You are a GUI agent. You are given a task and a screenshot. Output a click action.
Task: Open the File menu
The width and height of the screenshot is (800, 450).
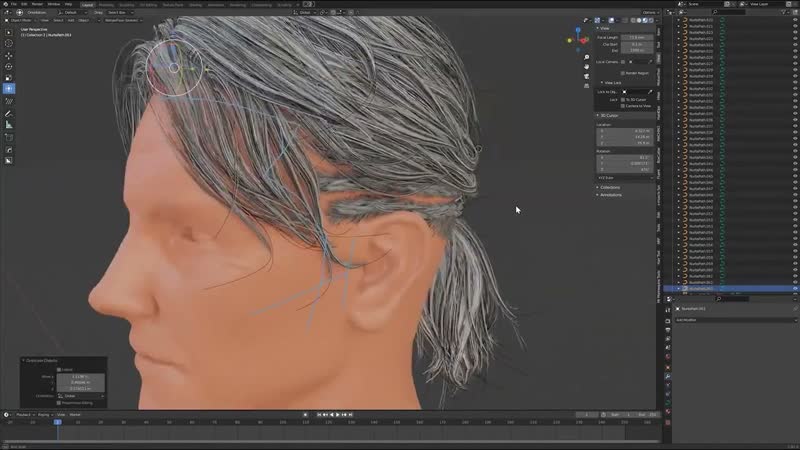click(14, 4)
